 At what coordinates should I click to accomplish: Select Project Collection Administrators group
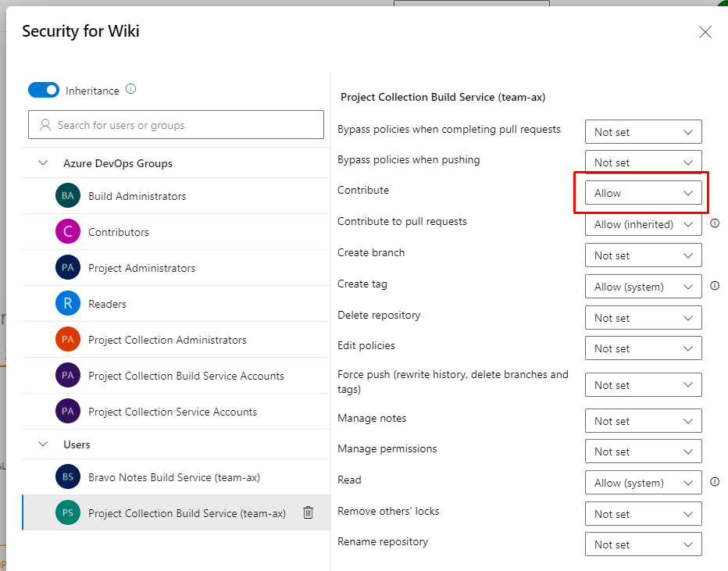(177, 340)
